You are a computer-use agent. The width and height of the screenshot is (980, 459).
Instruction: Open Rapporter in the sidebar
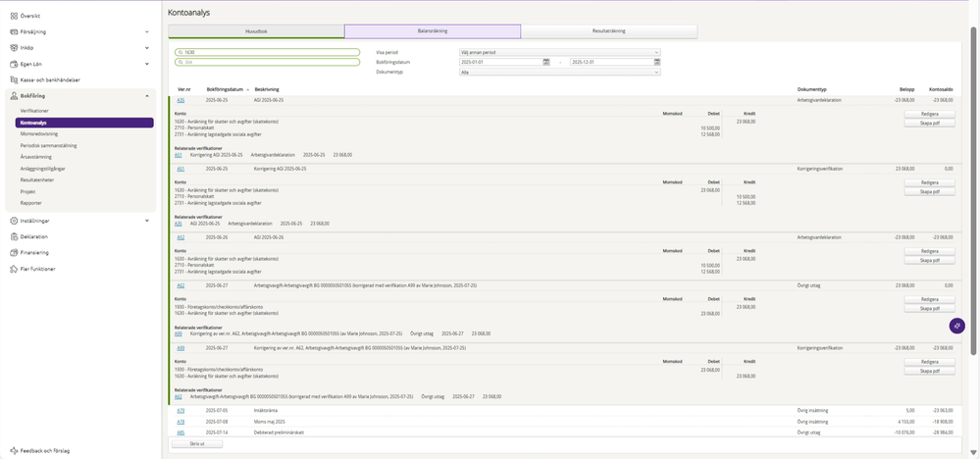click(31, 203)
